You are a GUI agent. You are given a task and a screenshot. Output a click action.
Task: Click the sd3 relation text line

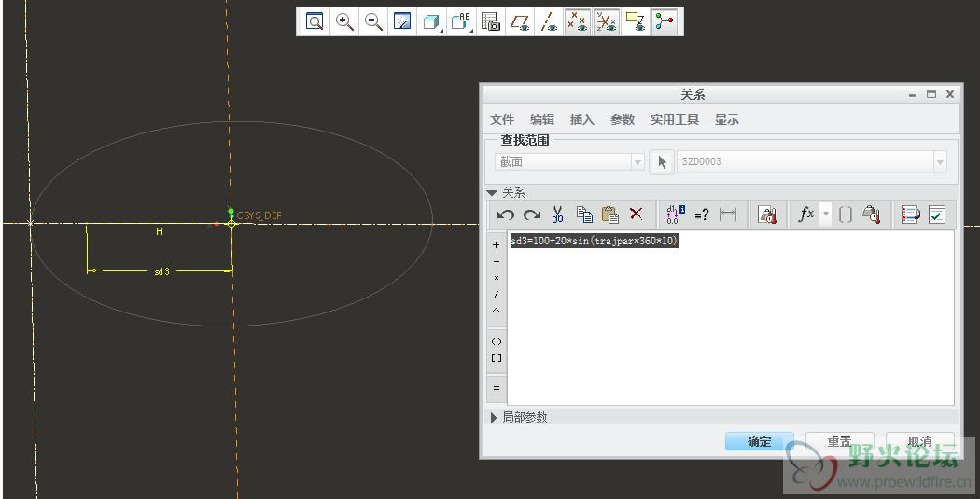pos(594,242)
